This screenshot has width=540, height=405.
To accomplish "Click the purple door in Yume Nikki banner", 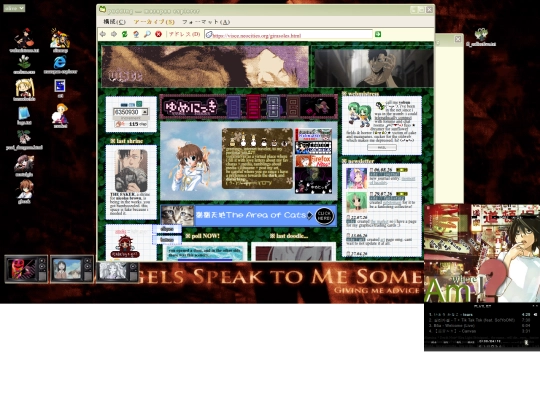I will [233, 107].
